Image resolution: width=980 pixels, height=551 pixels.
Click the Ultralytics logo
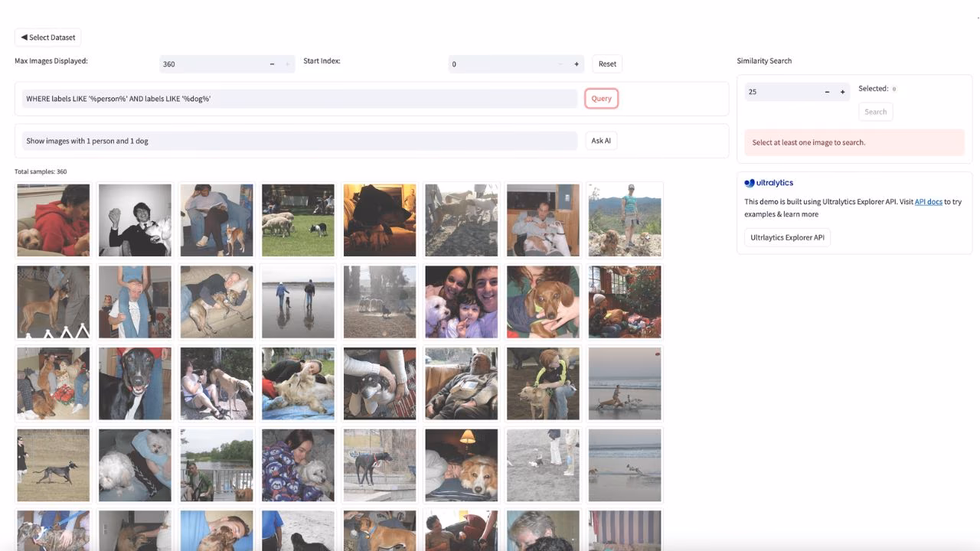coord(769,183)
